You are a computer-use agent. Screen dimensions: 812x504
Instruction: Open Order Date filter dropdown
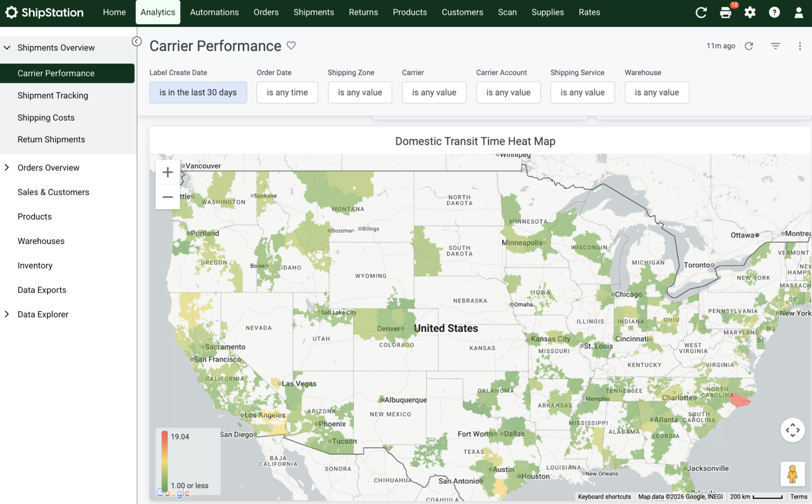click(287, 92)
